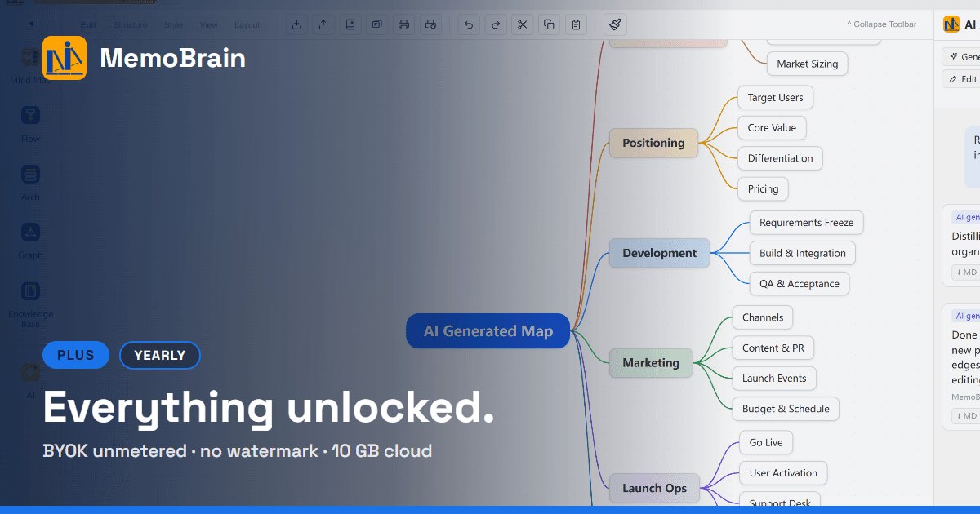Click the export (upload arrow) toolbar icon
Screen dimensions: 980x514
(x=323, y=24)
